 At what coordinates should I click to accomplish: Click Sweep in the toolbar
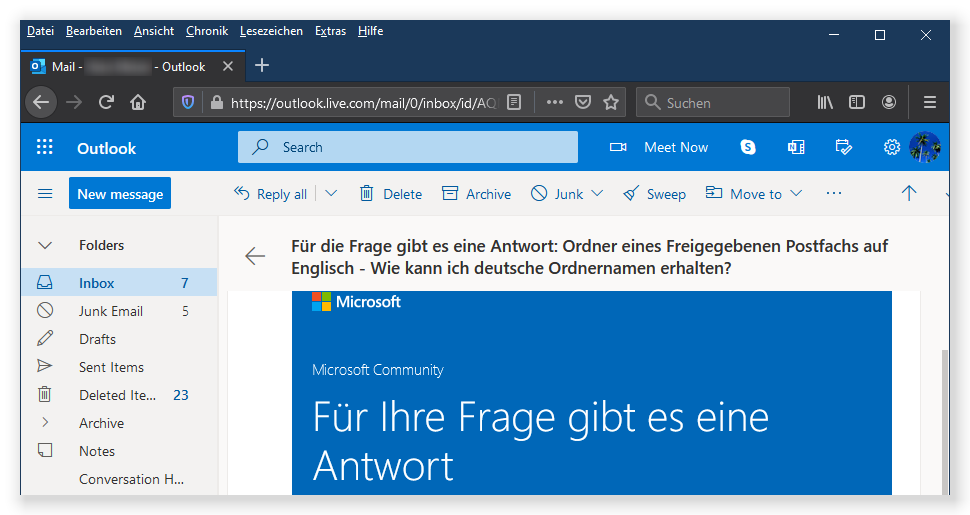(x=654, y=194)
